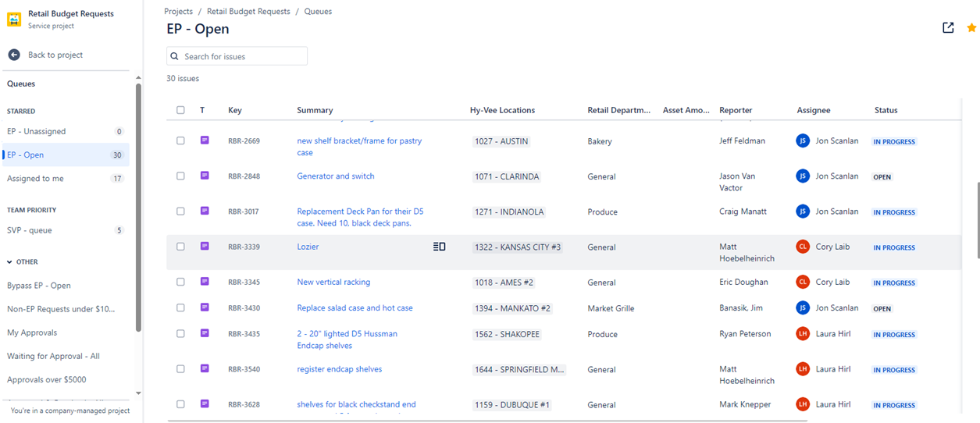Click Jon Scanlan avatar on RBR-2848 row
This screenshot has width=980, height=423.
(x=803, y=176)
